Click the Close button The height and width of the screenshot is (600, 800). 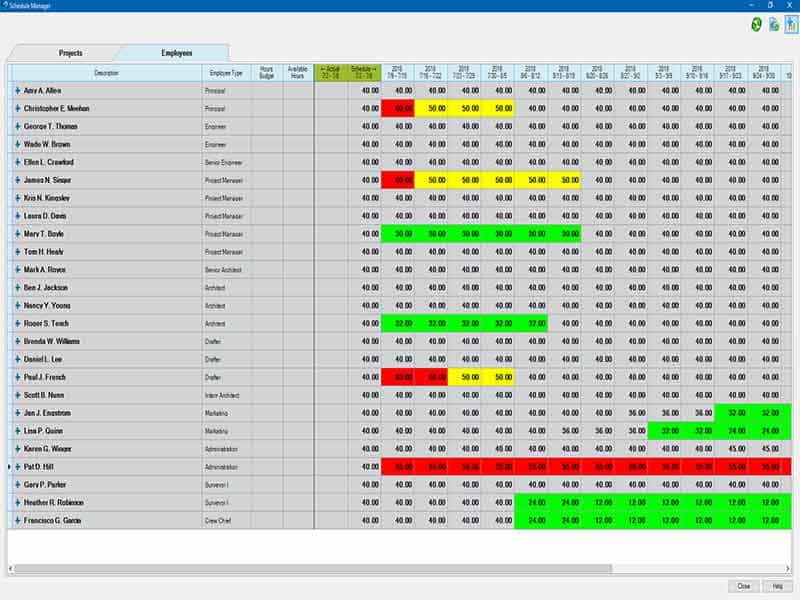click(744, 586)
